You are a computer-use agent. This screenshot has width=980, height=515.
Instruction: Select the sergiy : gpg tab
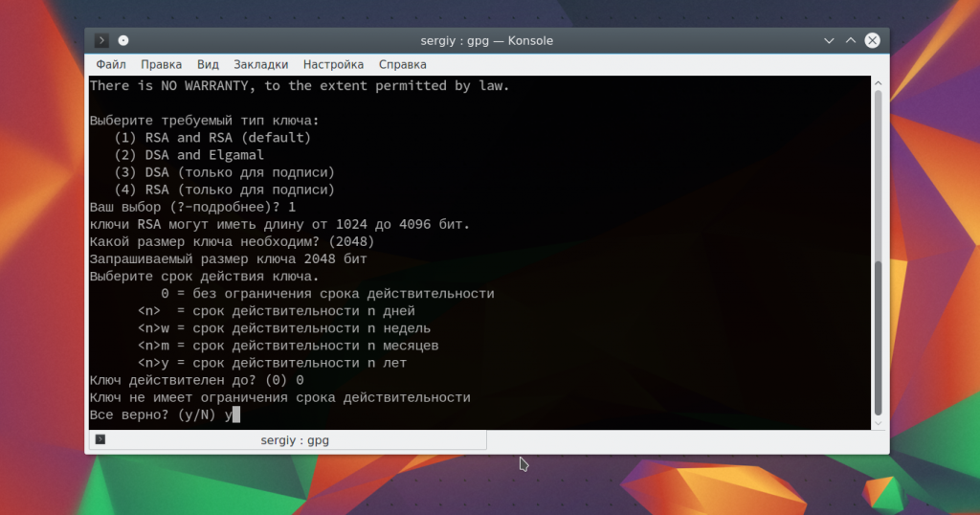(x=295, y=440)
